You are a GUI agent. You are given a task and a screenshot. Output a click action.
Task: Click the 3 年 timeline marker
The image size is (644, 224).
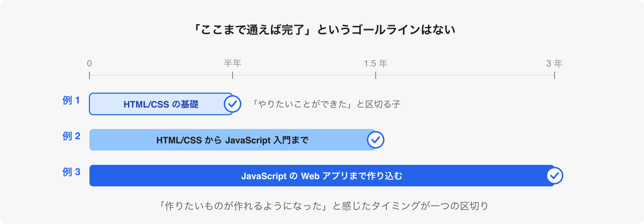555,63
